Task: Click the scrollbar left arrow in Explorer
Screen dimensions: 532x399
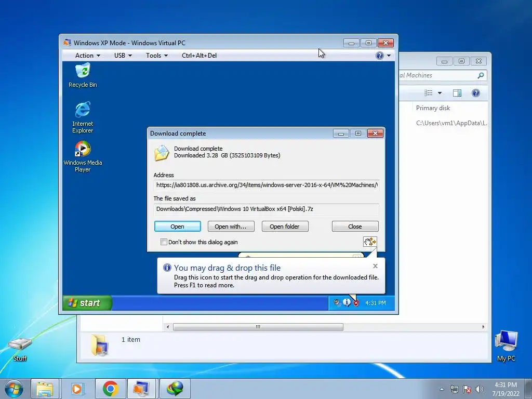Action: coord(168,327)
